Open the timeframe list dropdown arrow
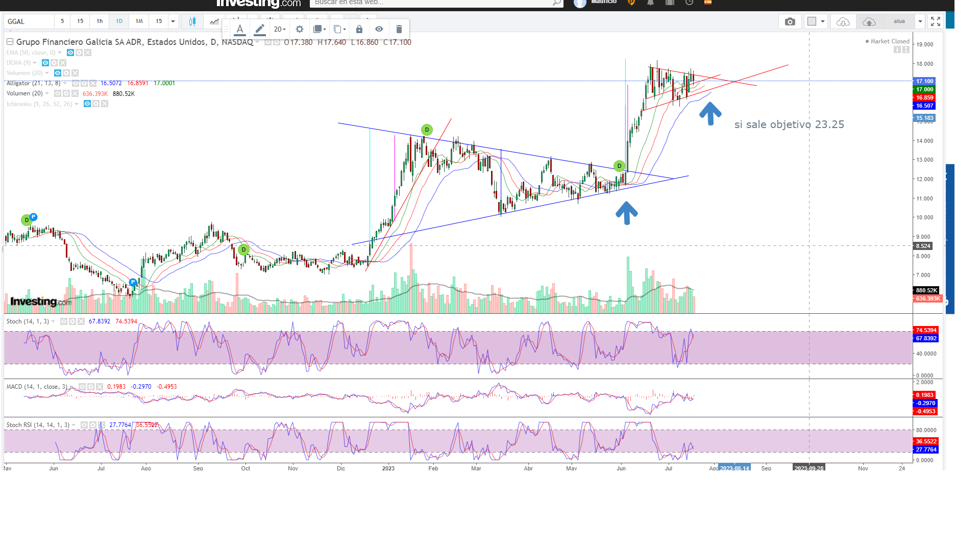The width and height of the screenshot is (980, 551). point(173,21)
